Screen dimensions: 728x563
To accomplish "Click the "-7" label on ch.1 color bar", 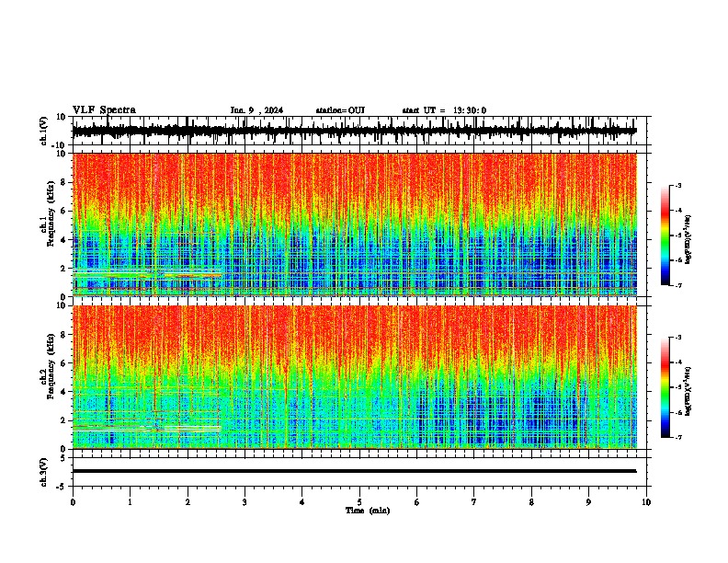I will [677, 285].
